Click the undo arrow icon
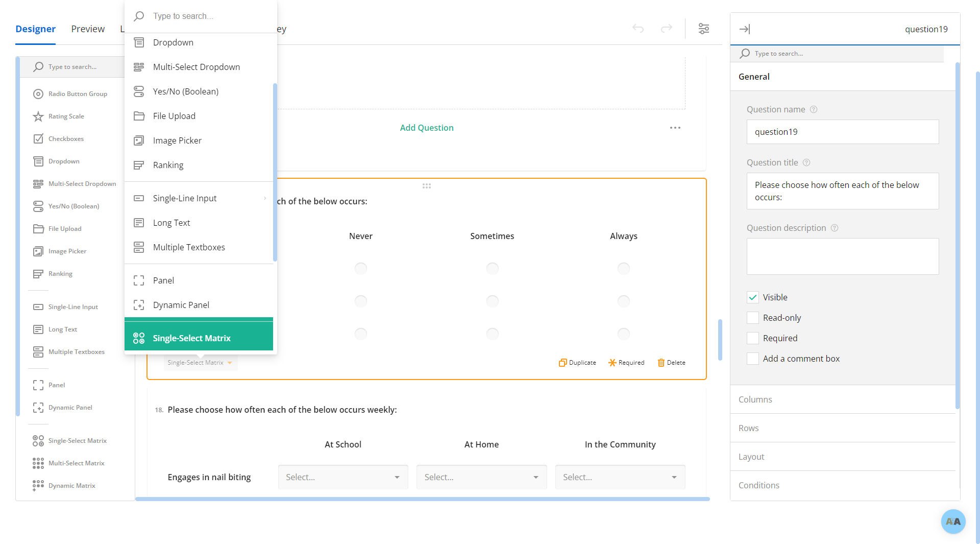 point(638,29)
